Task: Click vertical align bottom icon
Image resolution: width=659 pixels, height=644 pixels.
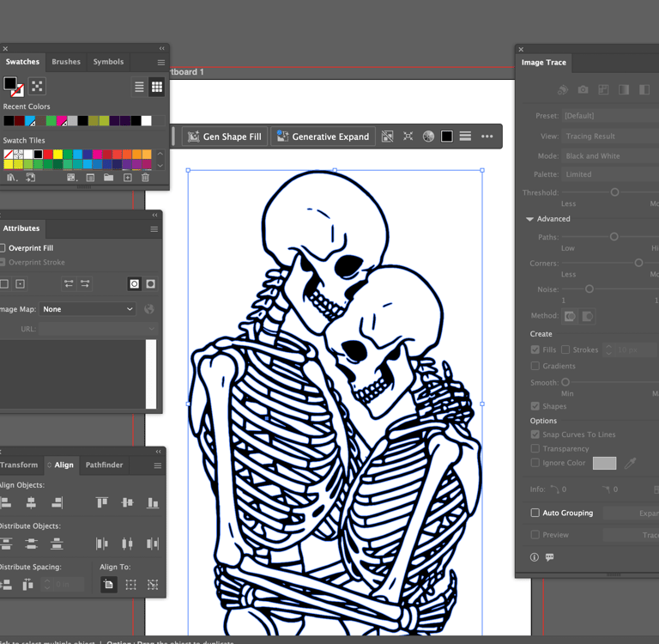Action: 153,502
